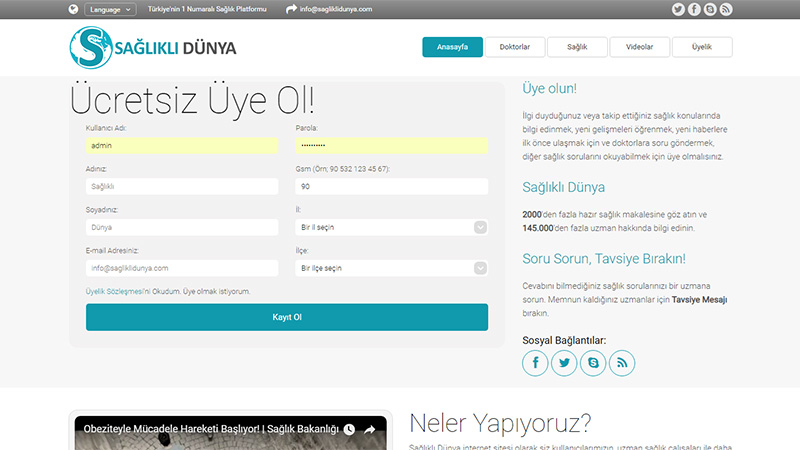Click the video's share arrow icon
The image size is (800, 450).
pos(369,430)
